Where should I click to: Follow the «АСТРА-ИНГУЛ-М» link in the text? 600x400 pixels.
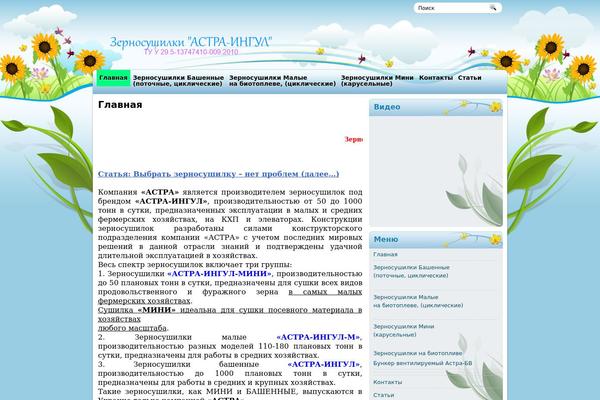(318, 337)
